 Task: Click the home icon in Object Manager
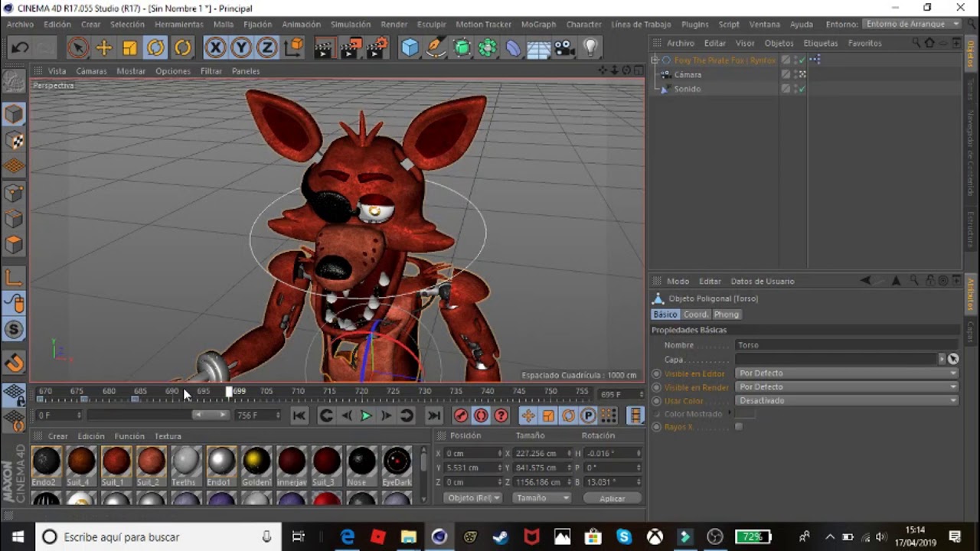click(929, 43)
